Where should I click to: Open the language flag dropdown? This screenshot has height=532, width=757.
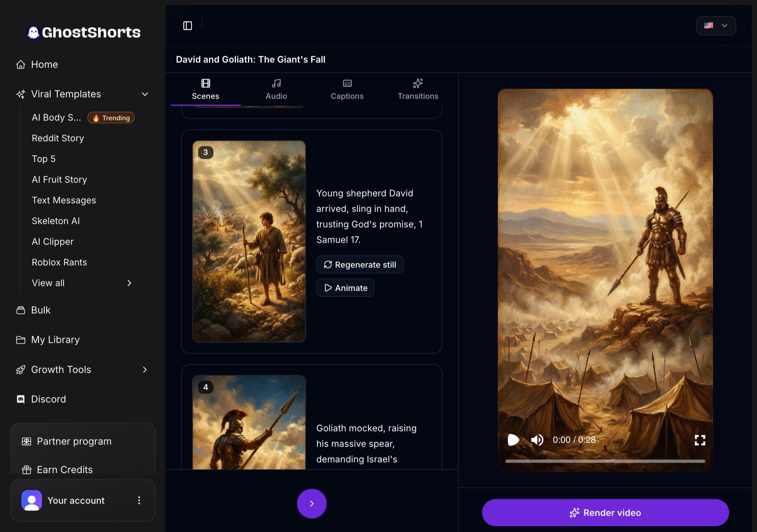point(716,25)
